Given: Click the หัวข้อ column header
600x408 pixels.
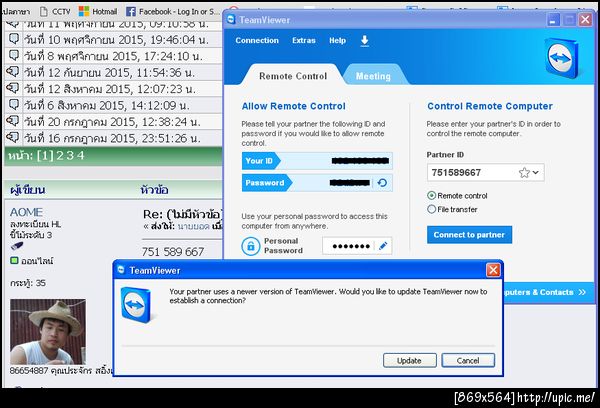Looking at the screenshot, I should coord(154,189).
